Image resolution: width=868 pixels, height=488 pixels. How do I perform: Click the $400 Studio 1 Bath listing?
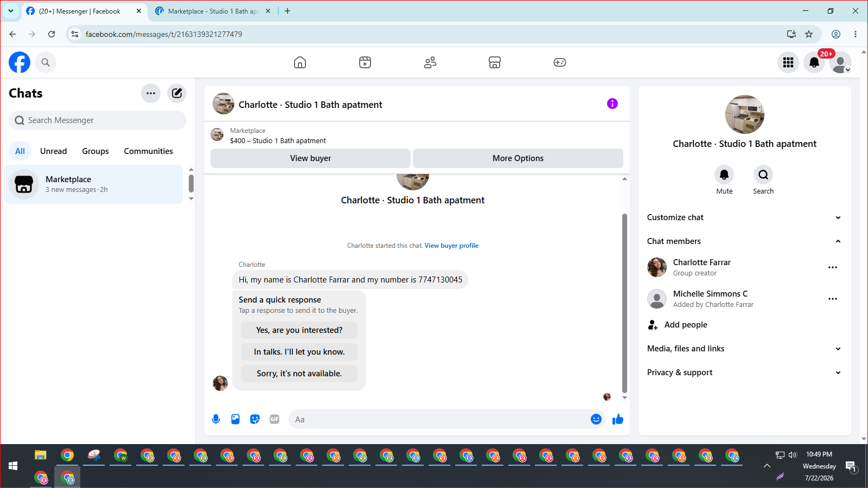tap(278, 140)
